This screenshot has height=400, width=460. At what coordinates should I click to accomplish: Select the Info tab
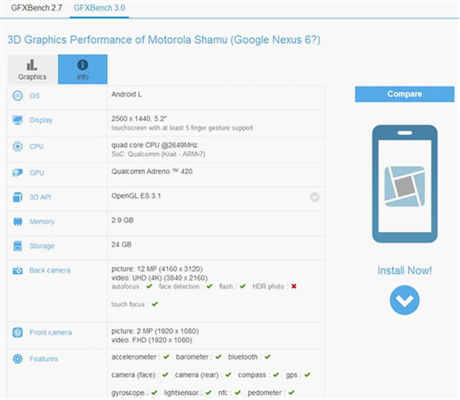coord(83,69)
